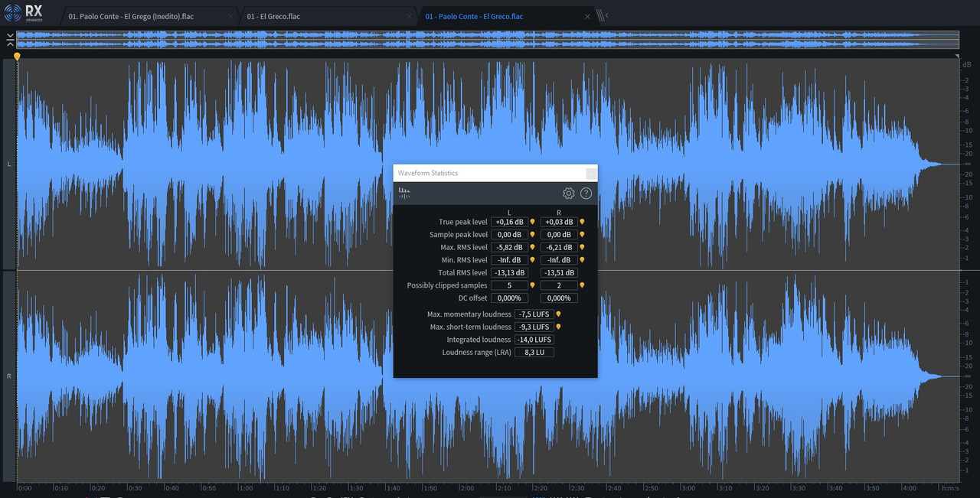This screenshot has height=498, width=980.
Task: Select the left True peak +0,16 dB value
Action: pos(509,222)
